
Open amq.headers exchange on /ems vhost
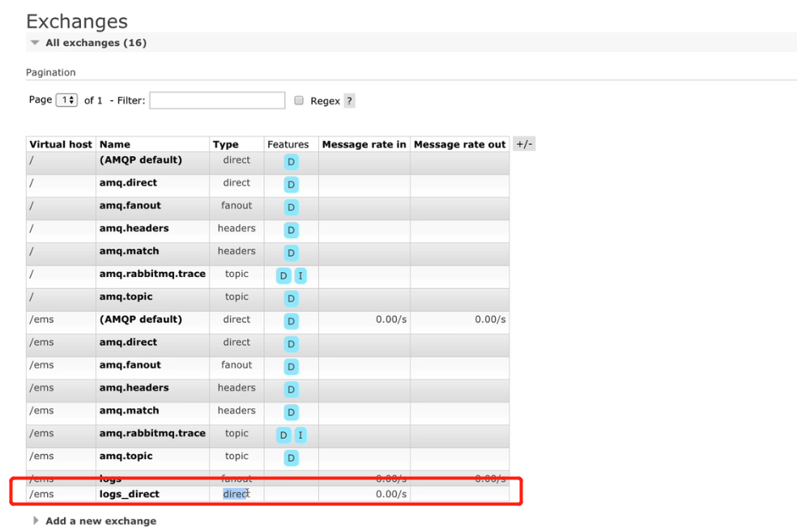click(x=134, y=388)
